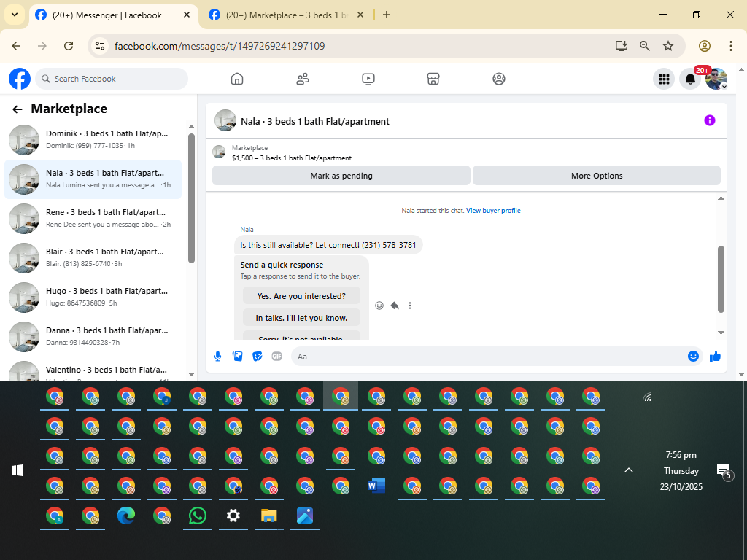Open Facebook Home from the nav bar
747x560 pixels.
[237, 79]
